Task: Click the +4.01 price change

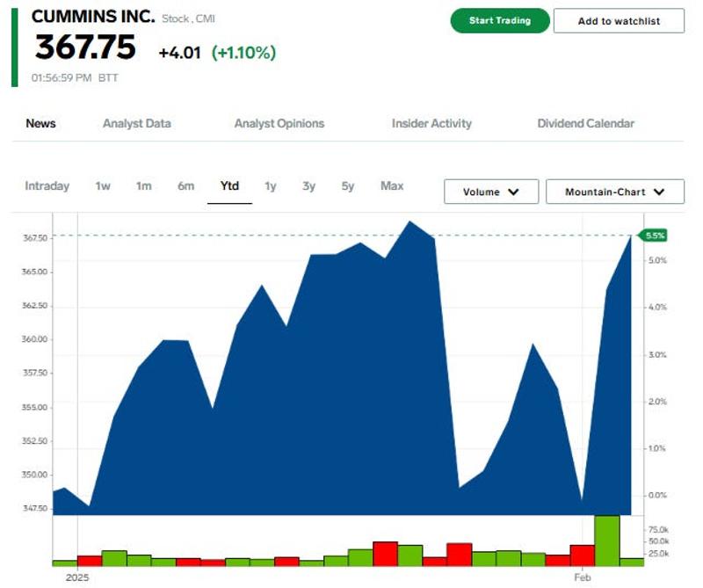Action: (x=180, y=53)
